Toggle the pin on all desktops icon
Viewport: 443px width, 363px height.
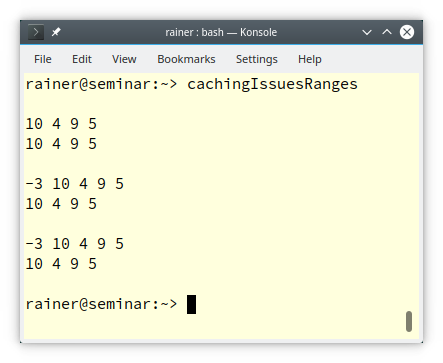click(56, 32)
